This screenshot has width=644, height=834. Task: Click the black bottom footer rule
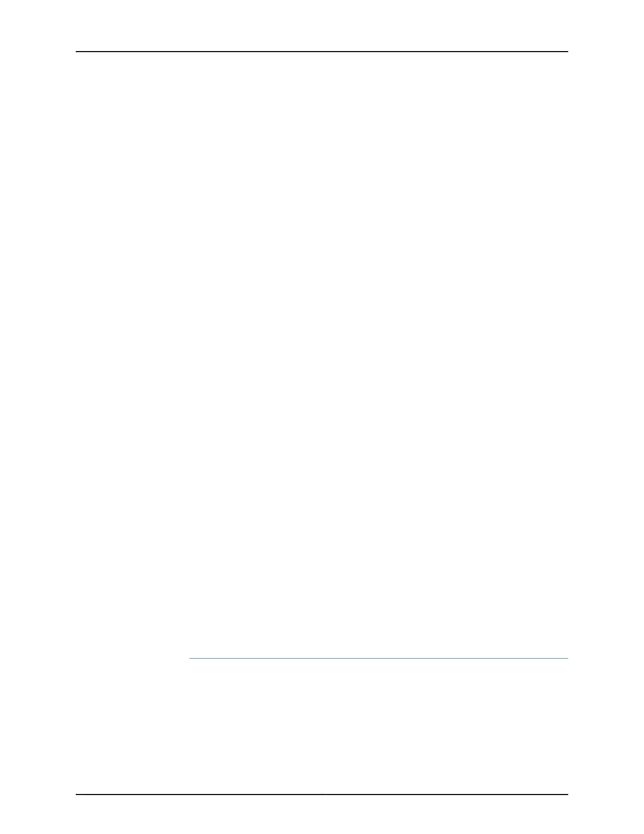322,795
